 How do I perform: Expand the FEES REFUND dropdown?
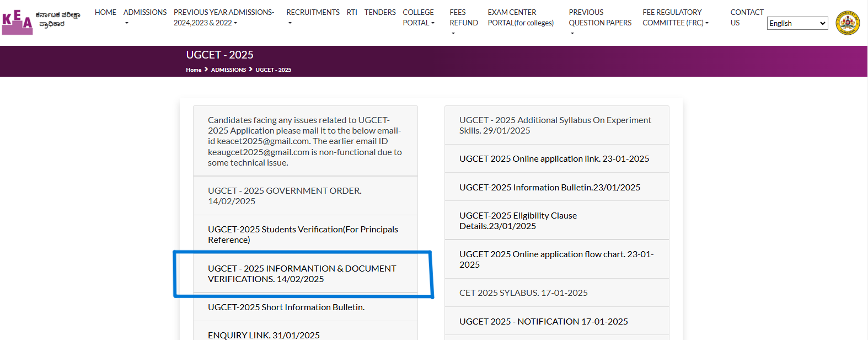click(x=464, y=22)
